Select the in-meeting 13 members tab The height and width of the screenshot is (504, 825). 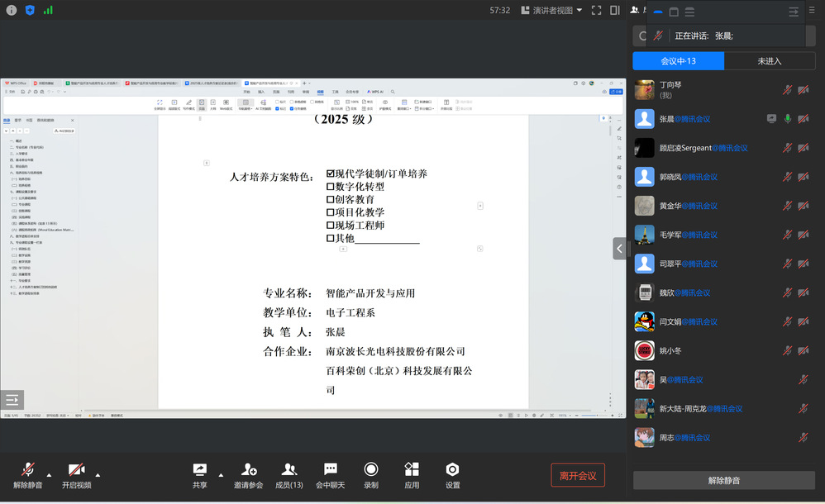coord(678,61)
